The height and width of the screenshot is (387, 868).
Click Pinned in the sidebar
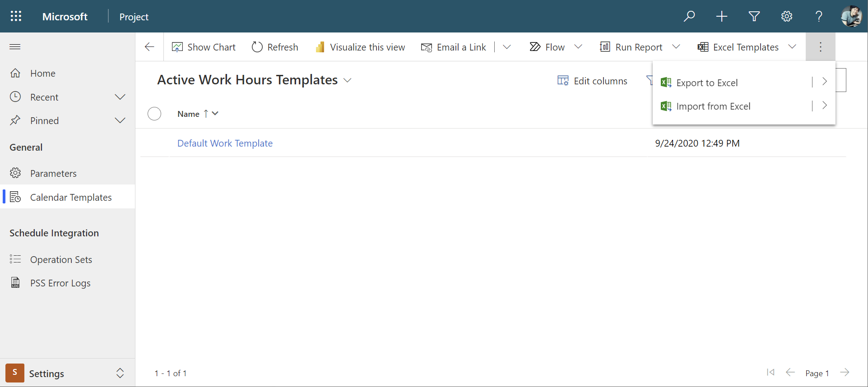(x=44, y=120)
